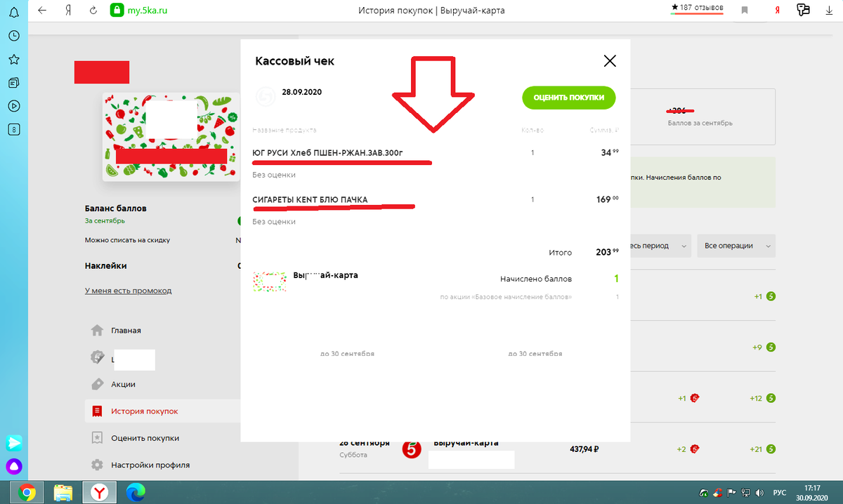The image size is (843, 504).
Task: Click the red Я icon near bookmark
Action: tap(777, 11)
